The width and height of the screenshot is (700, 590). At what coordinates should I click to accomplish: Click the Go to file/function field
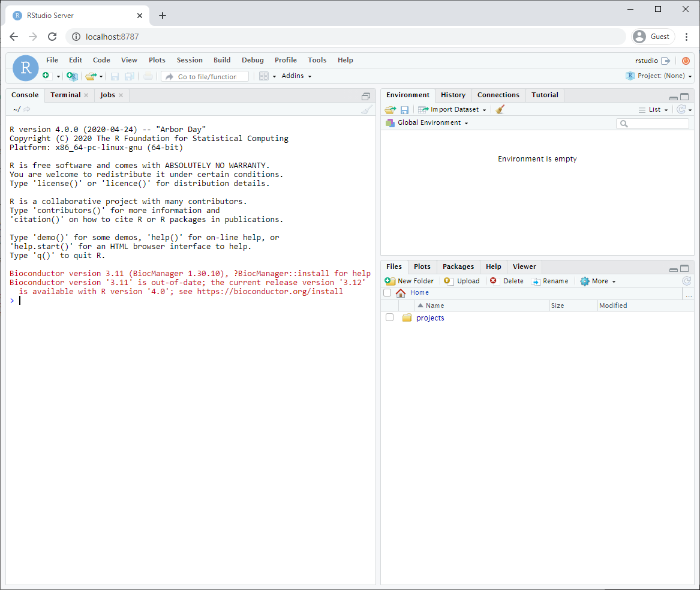tap(207, 77)
